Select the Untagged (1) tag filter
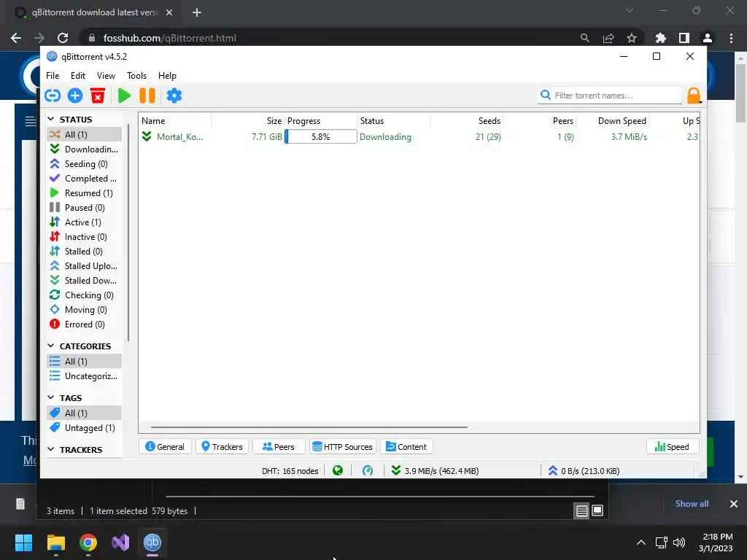This screenshot has width=747, height=560. click(x=85, y=428)
